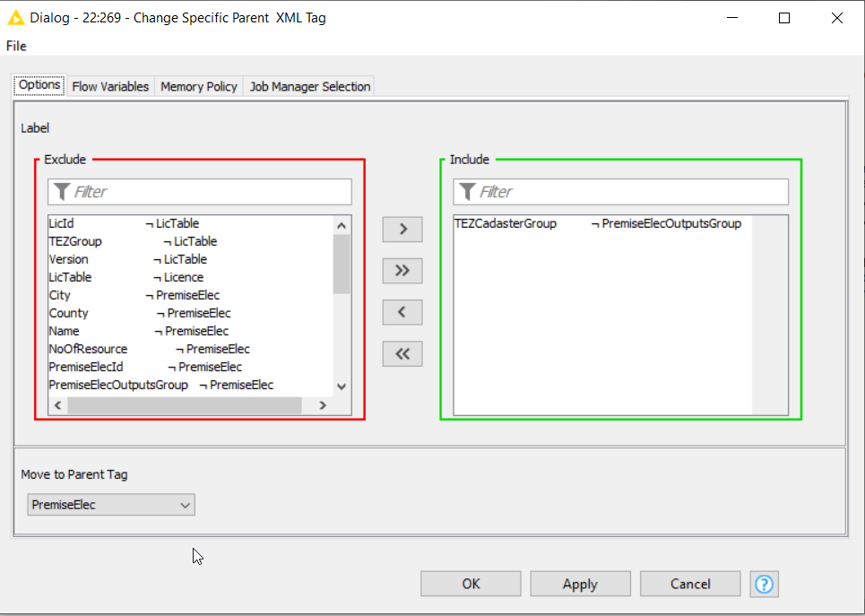Select PremiseElecOutputsGroup in Exclude list
This screenshot has width=865, height=616.
coord(118,385)
